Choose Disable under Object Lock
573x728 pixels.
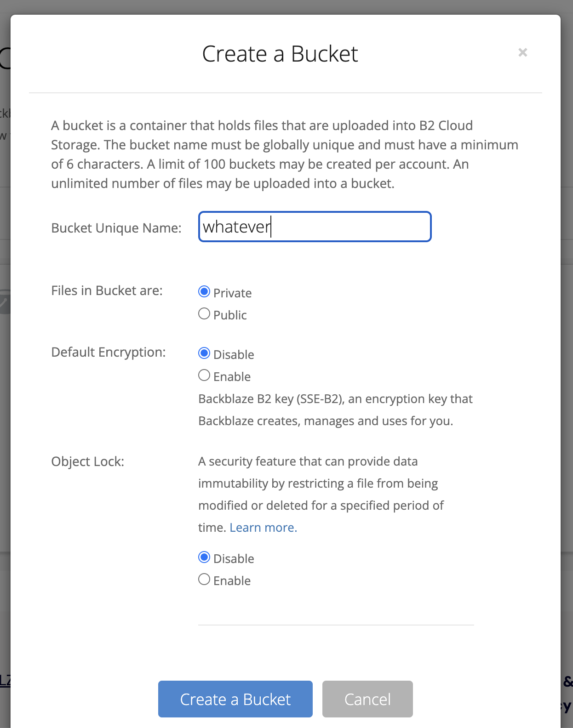[x=204, y=557]
